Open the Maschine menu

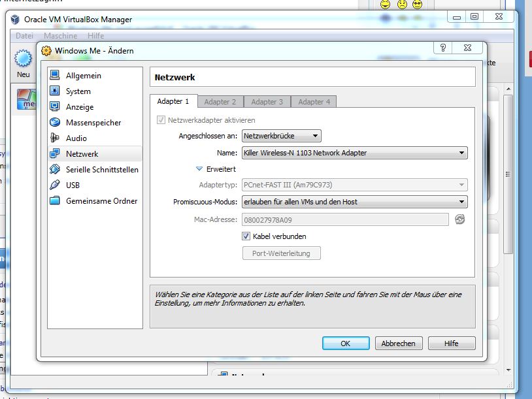(60, 36)
